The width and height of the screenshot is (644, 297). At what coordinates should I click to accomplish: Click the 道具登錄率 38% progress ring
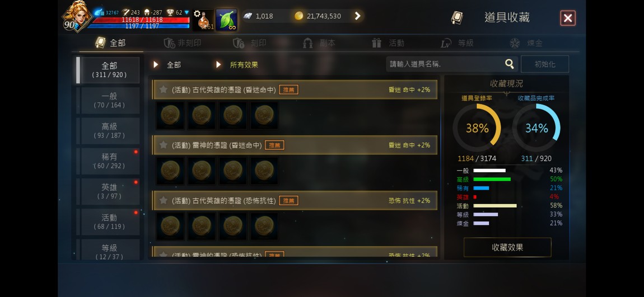tap(477, 128)
